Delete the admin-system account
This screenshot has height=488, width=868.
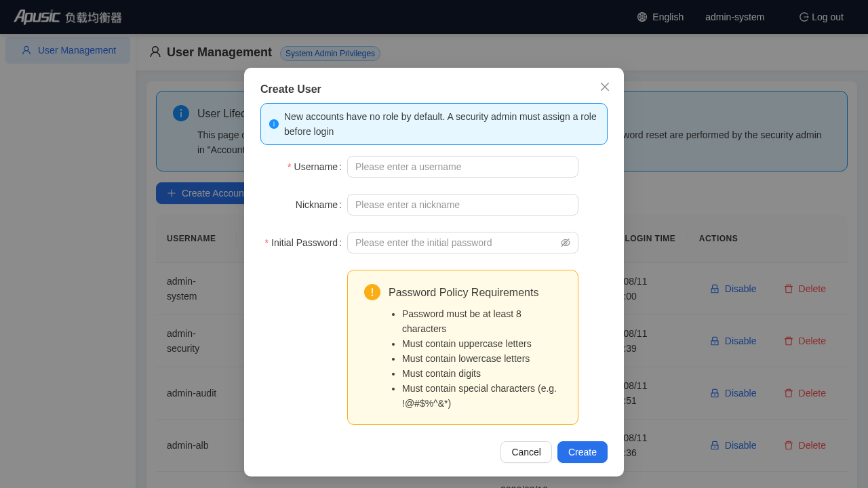coord(805,289)
